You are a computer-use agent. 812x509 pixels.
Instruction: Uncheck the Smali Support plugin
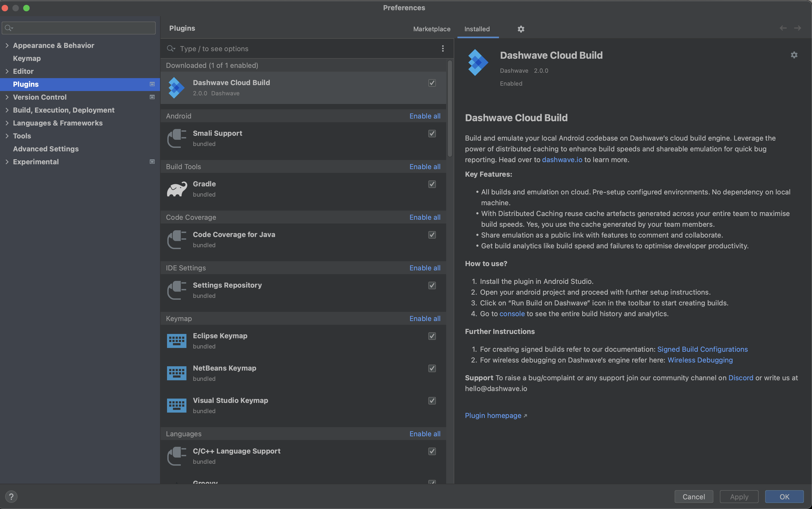pos(432,134)
